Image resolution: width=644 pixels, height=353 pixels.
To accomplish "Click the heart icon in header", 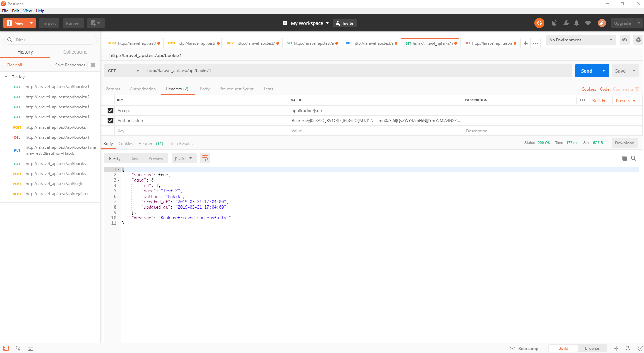I will pyautogui.click(x=588, y=23).
